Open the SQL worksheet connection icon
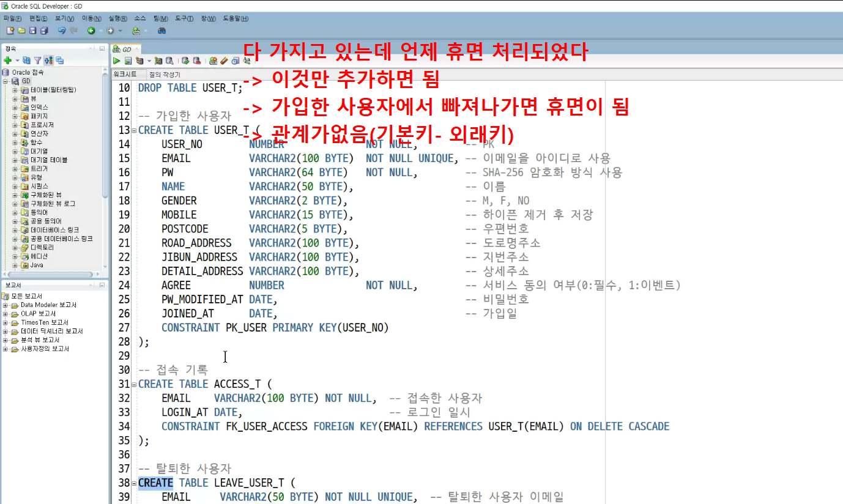Viewport: 843px width, 504px height. [136, 31]
